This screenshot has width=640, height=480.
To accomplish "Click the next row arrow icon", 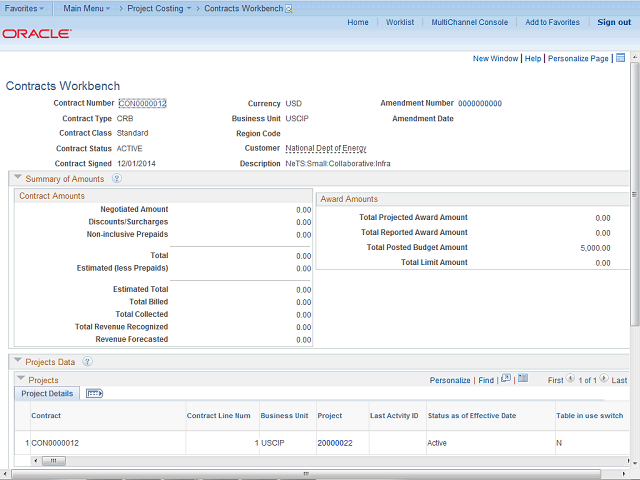I will 605,380.
